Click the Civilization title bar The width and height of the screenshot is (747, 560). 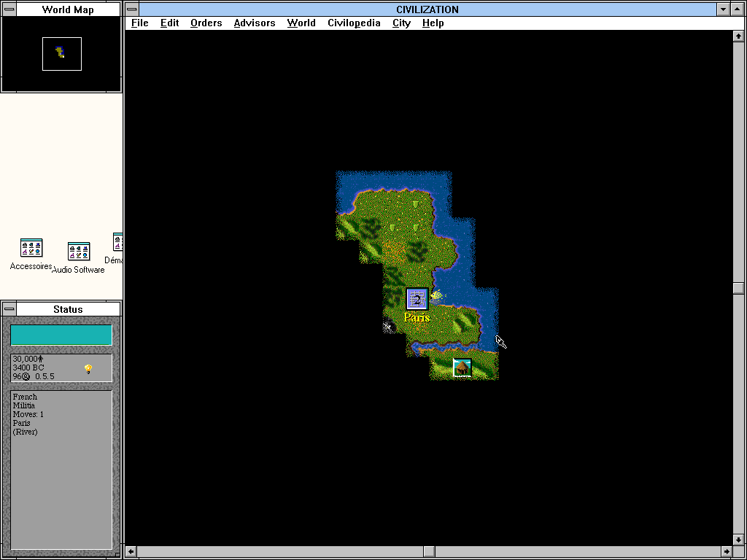click(427, 9)
